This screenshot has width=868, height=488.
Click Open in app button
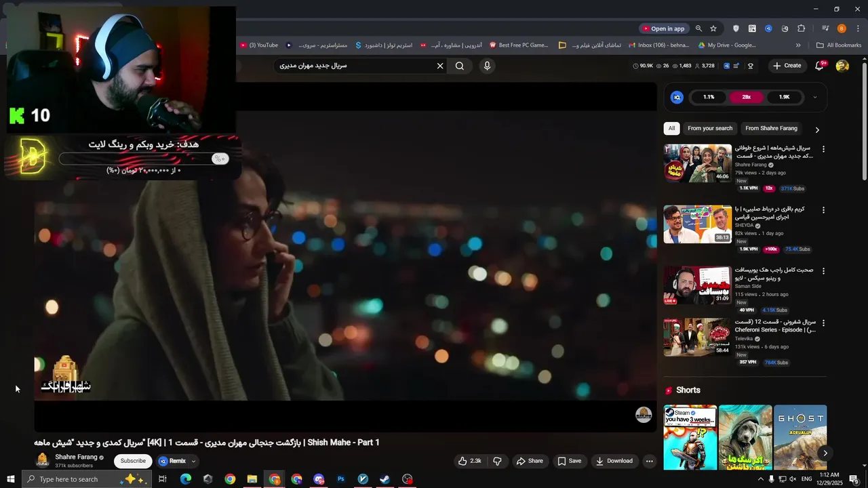point(664,28)
